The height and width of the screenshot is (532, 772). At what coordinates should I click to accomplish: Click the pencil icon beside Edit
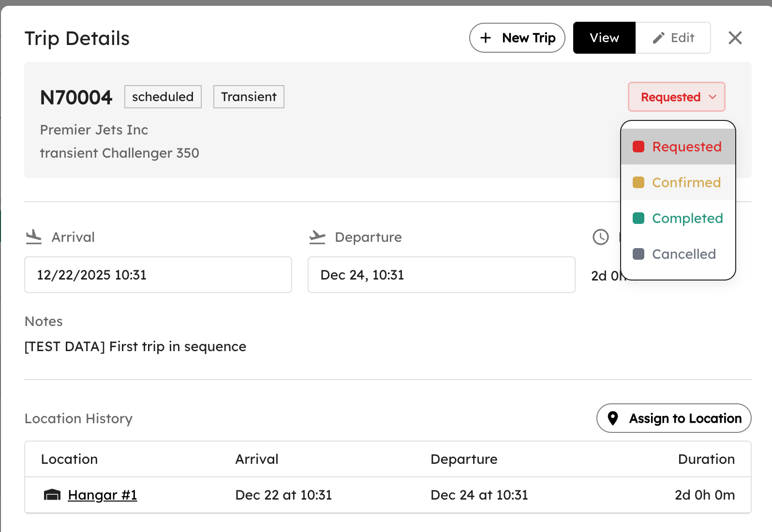[x=658, y=38]
